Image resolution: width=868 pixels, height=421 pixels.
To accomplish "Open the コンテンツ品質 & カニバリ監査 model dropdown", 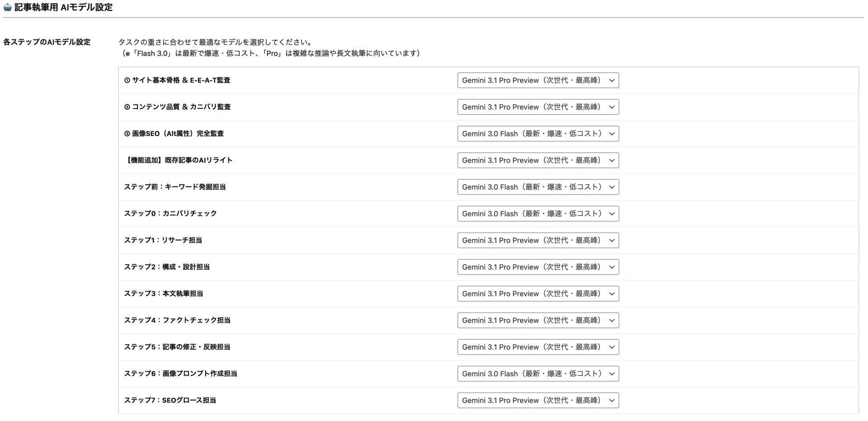I will pyautogui.click(x=538, y=107).
